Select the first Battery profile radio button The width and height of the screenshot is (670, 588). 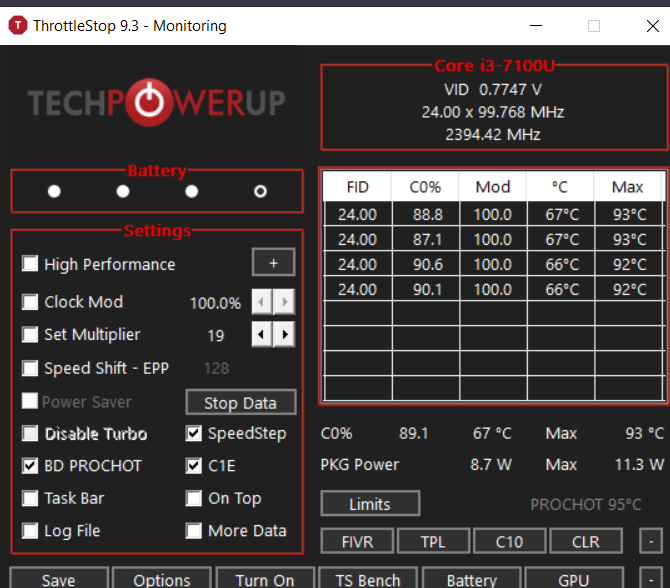tap(54, 191)
